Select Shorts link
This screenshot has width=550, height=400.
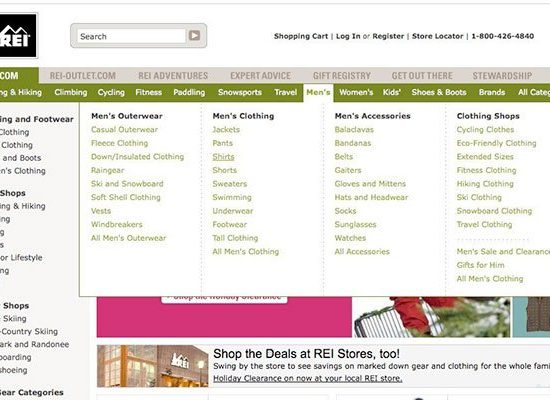coord(224,170)
